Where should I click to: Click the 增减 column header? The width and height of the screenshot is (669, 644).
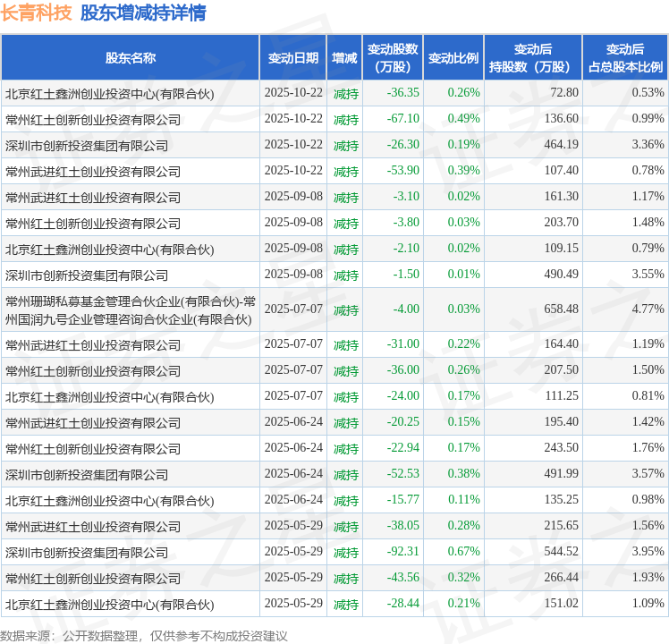pos(344,58)
